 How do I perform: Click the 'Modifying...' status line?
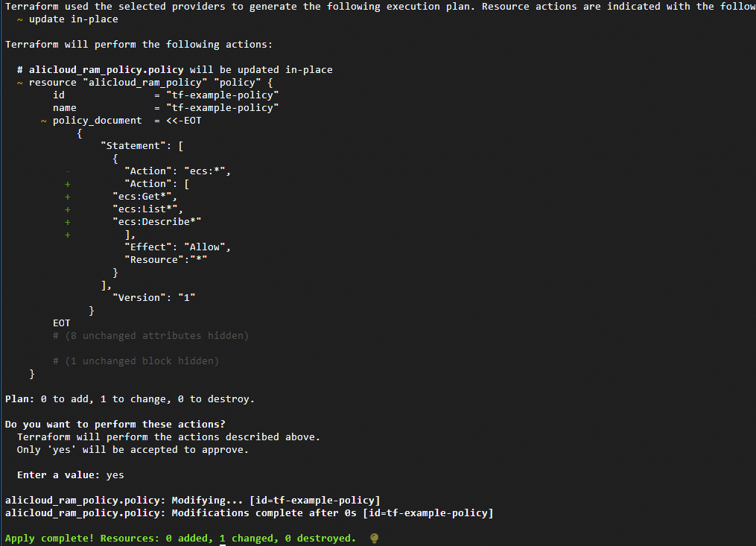193,500
